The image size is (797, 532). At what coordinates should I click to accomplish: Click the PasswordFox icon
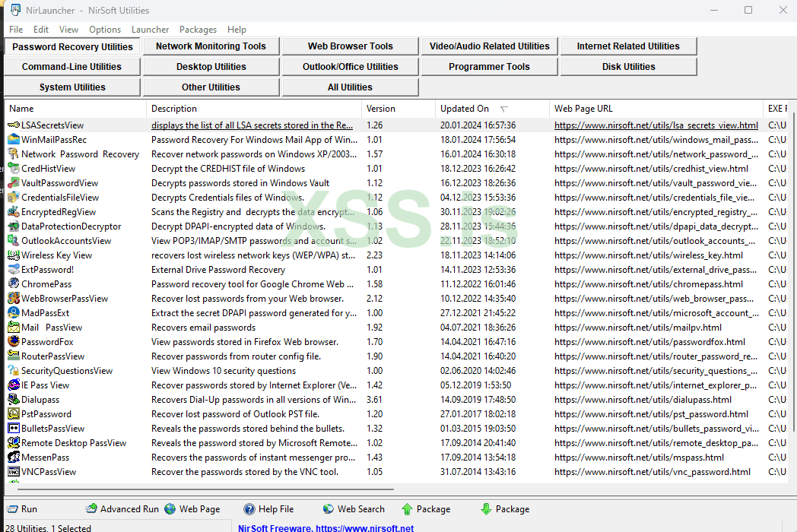[x=14, y=341]
